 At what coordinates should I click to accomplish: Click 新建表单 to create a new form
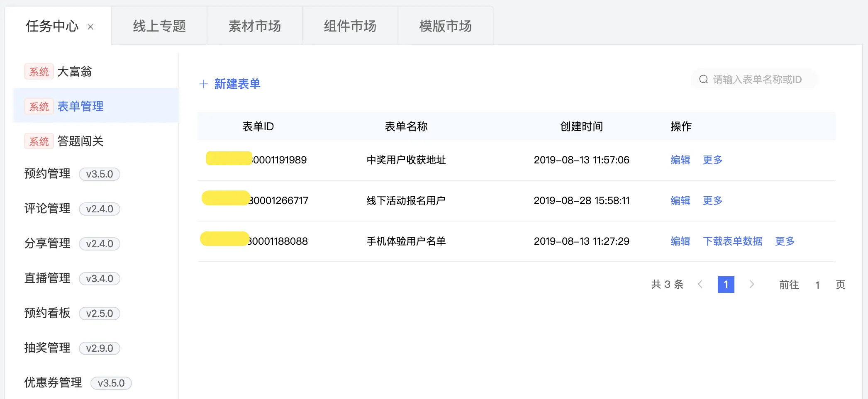(237, 84)
